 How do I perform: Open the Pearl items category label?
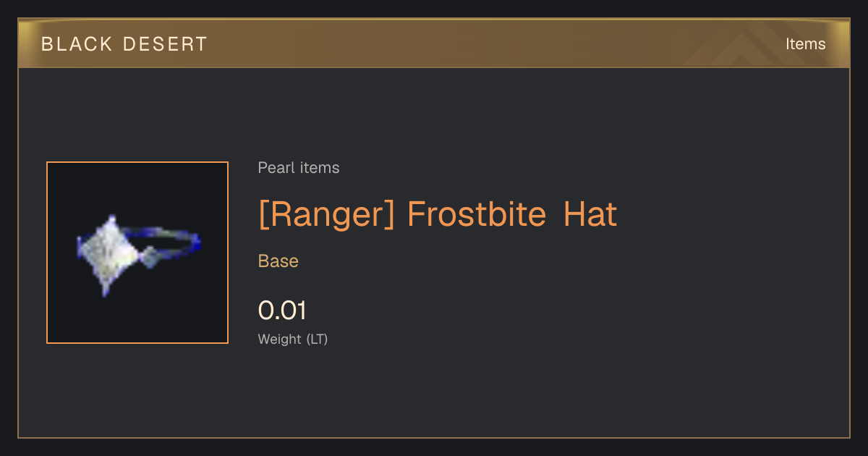299,168
